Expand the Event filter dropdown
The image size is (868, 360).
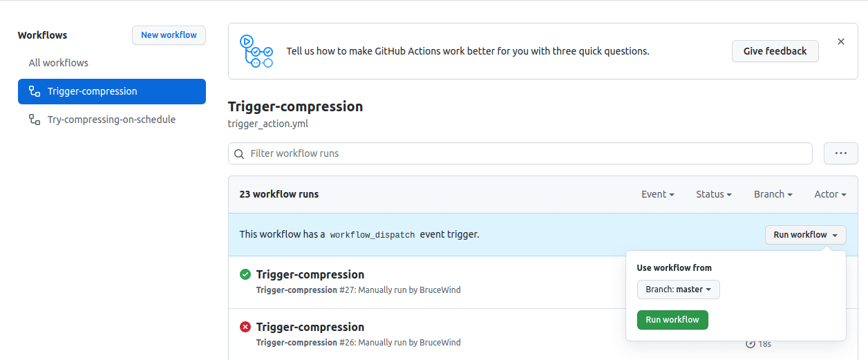[x=657, y=194]
